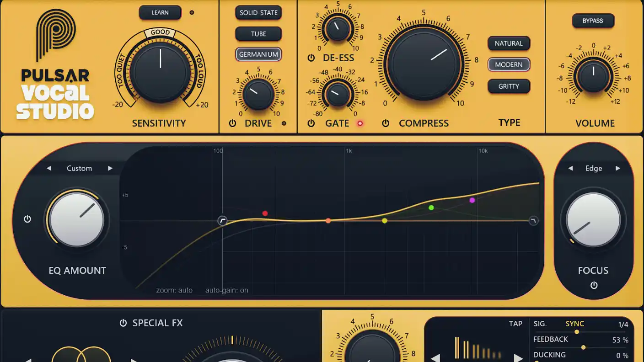This screenshot has height=362, width=644.
Task: Toggle the BYPASS switch
Action: click(x=593, y=21)
